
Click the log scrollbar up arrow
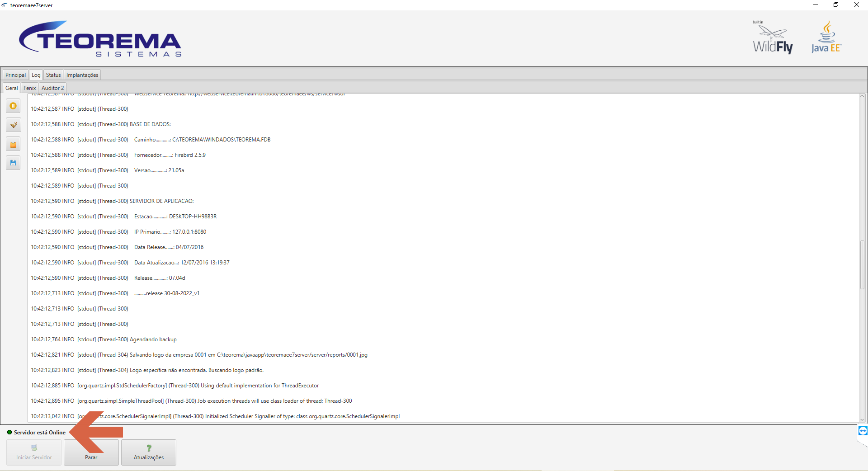862,96
